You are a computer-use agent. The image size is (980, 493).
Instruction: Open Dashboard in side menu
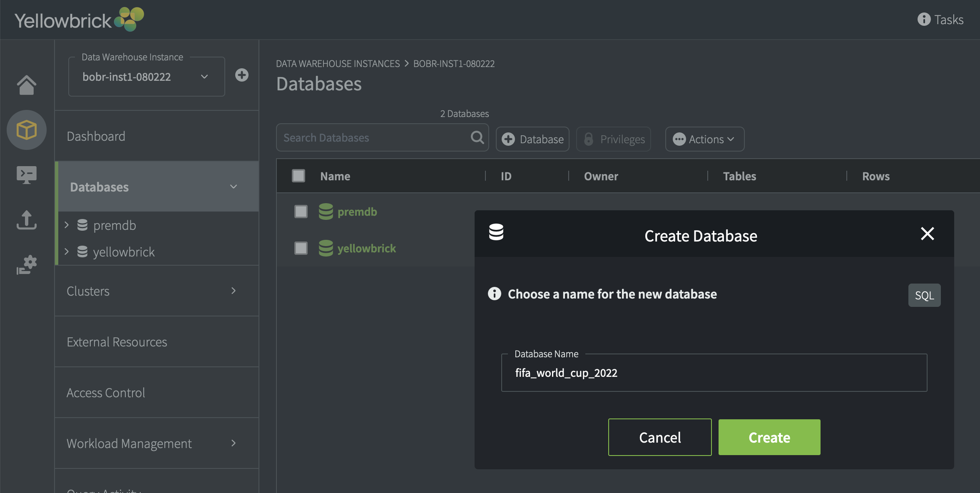(x=96, y=136)
